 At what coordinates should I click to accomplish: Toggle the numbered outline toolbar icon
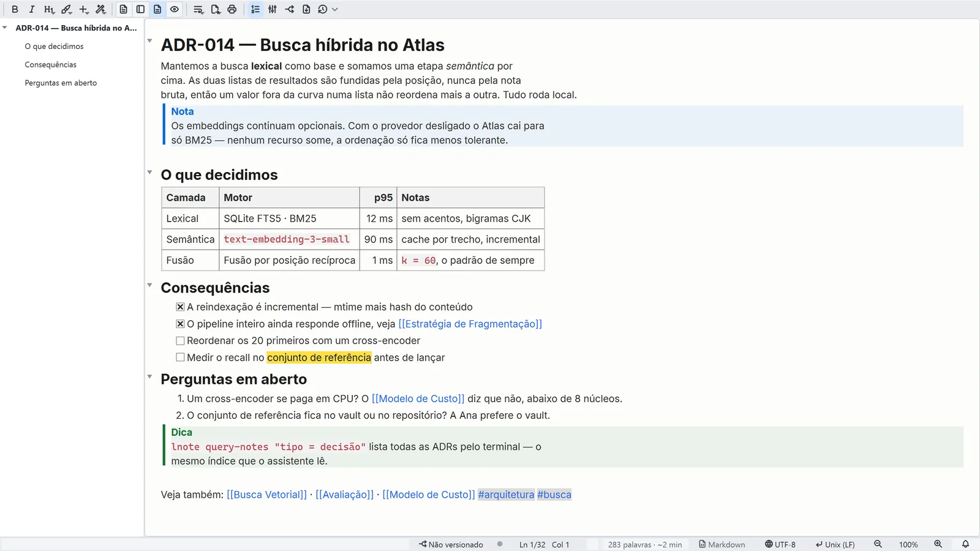tap(255, 9)
